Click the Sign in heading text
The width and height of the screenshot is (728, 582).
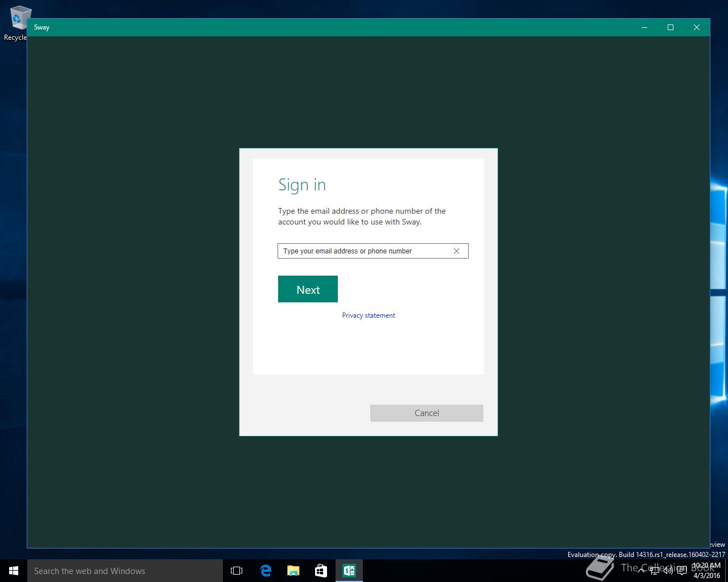(x=302, y=185)
